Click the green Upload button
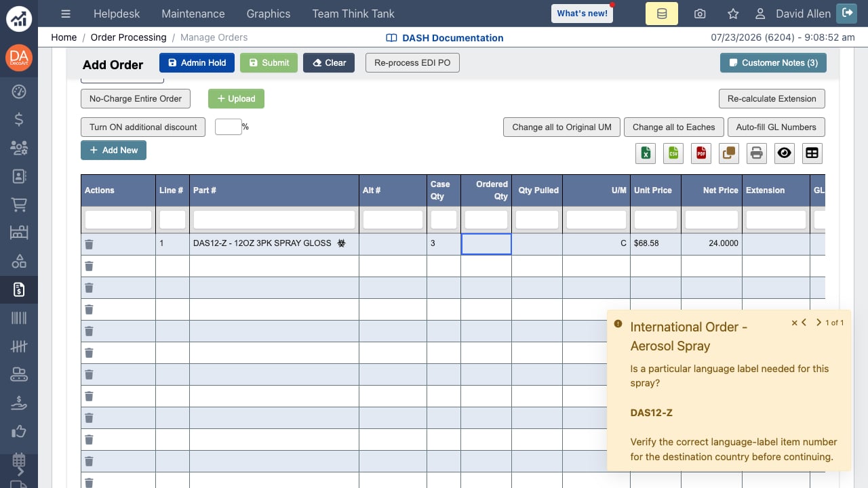The width and height of the screenshot is (868, 488). (236, 98)
